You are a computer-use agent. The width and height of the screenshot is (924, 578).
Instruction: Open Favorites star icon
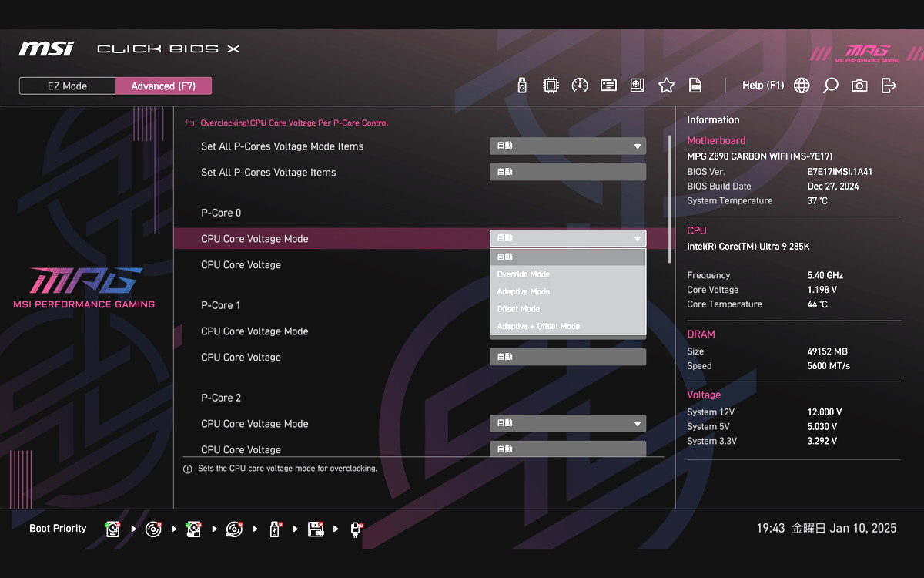[667, 86]
